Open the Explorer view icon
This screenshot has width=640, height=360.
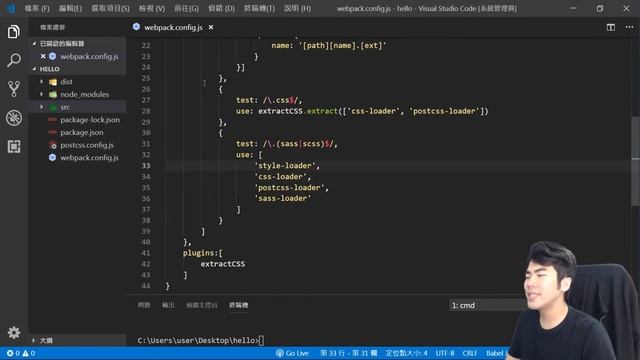(x=13, y=31)
